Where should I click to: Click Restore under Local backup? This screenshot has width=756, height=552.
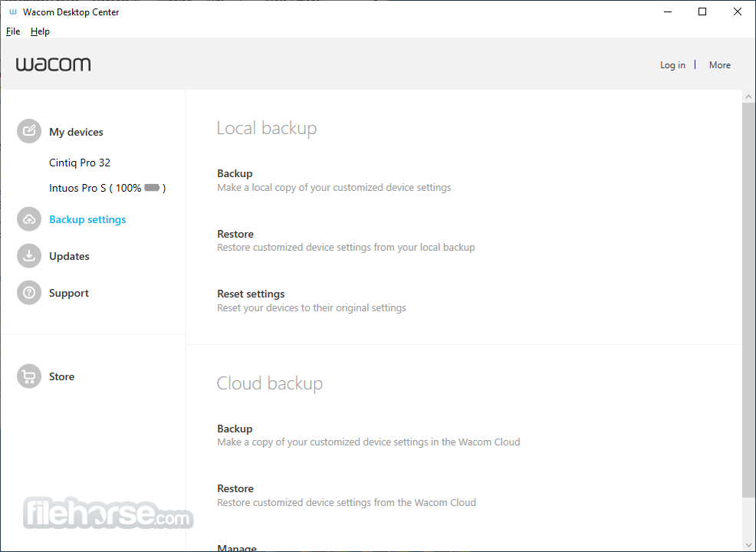235,234
